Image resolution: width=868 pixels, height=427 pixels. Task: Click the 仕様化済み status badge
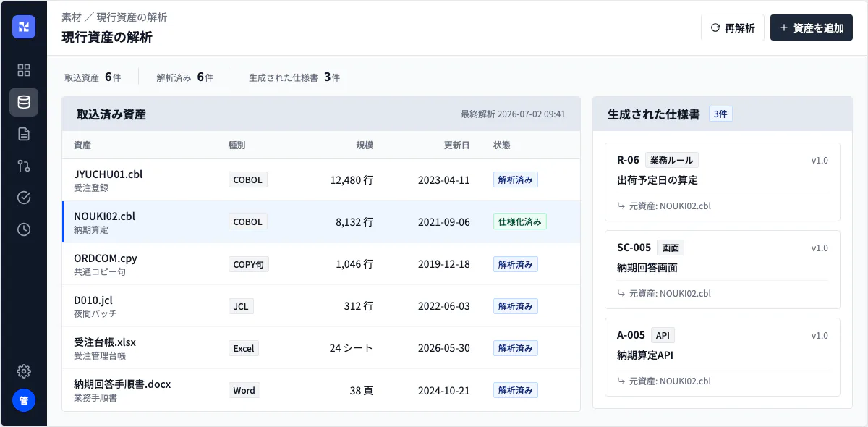point(520,222)
